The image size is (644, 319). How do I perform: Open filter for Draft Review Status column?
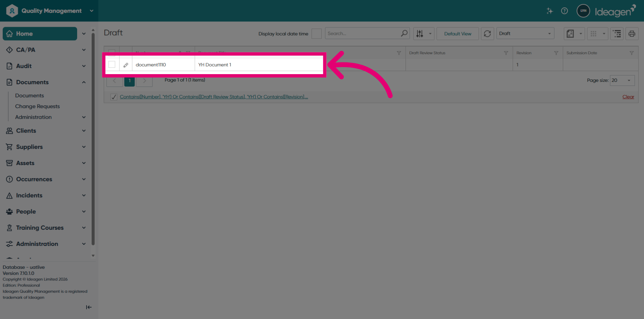pos(506,53)
